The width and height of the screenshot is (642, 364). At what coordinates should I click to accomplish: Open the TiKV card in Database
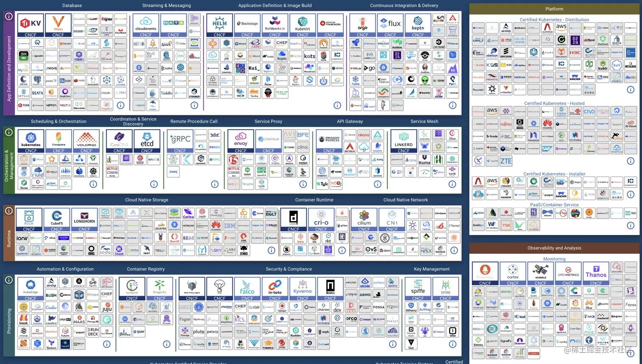tap(31, 25)
